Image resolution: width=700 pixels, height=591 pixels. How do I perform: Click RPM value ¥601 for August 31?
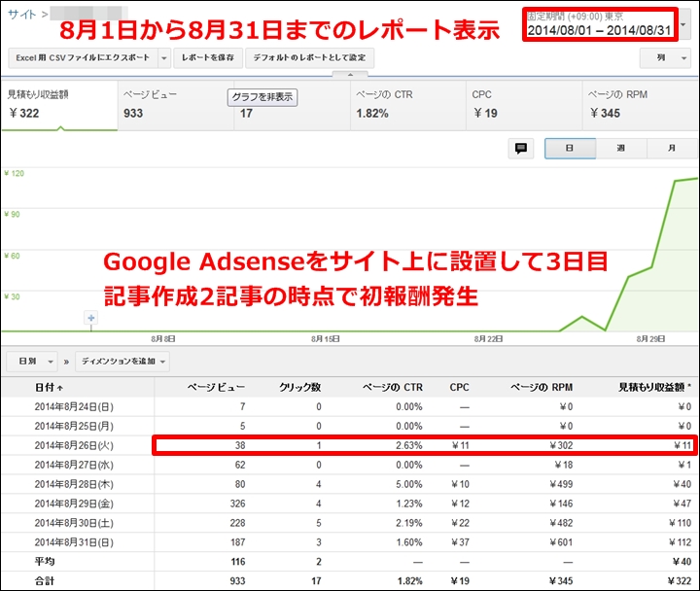(x=561, y=542)
